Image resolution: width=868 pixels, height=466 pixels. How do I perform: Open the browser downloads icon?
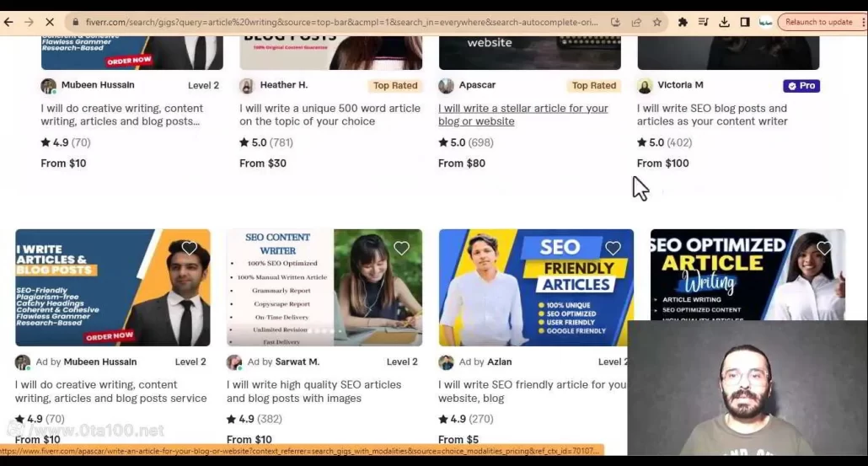pyautogui.click(x=724, y=22)
